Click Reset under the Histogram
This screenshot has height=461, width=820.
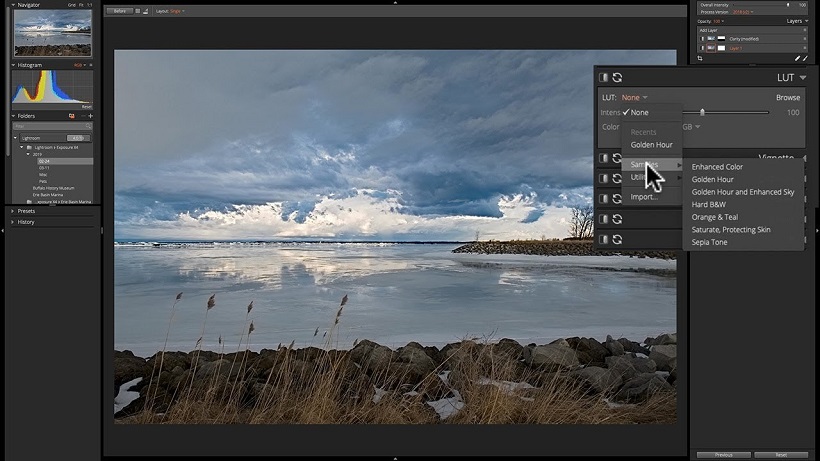(87, 107)
